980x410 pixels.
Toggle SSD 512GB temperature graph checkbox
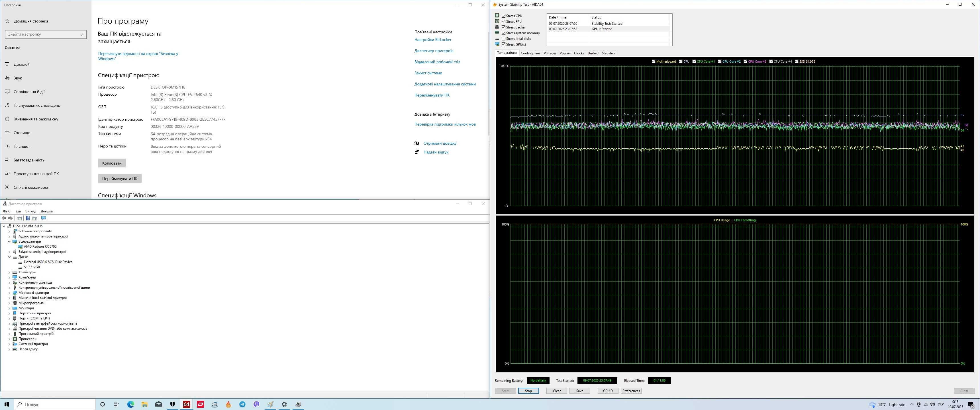[x=797, y=61]
